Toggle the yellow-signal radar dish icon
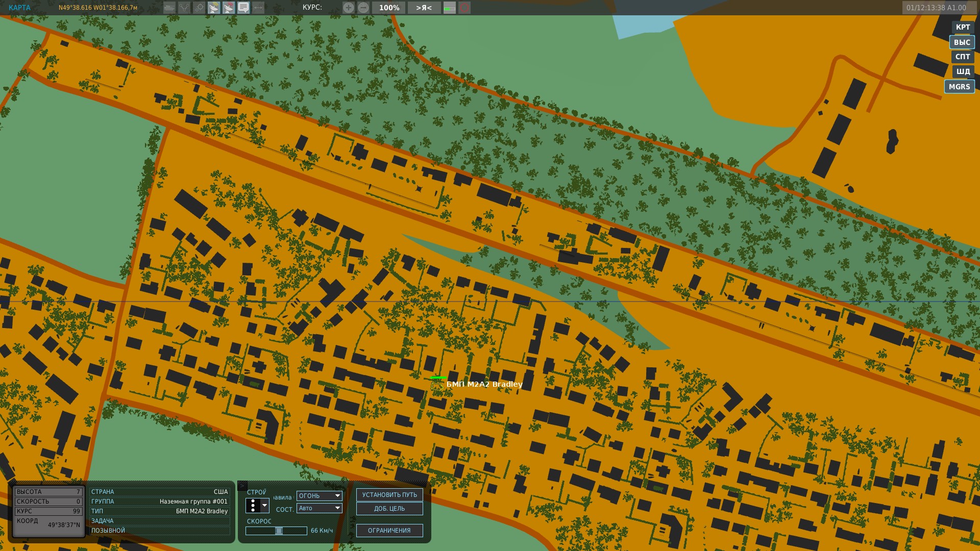Viewport: 980px width, 551px height. pyautogui.click(x=214, y=8)
